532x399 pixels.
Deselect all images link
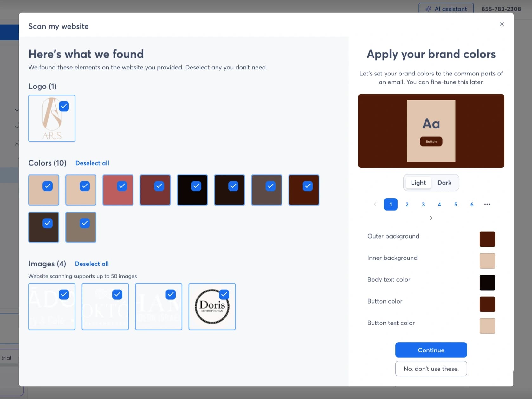(92, 264)
